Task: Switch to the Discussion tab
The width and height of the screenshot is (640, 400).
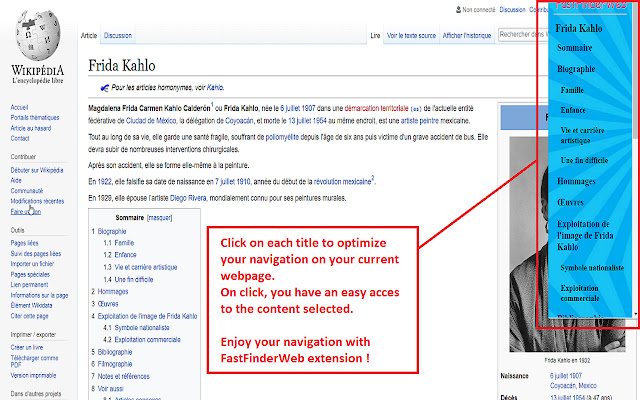Action: coord(117,35)
